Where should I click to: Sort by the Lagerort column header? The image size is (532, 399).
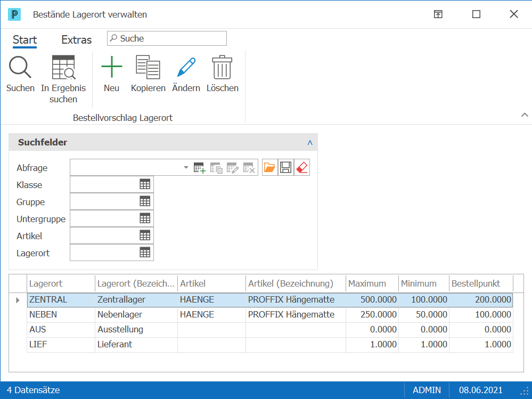[x=61, y=283]
